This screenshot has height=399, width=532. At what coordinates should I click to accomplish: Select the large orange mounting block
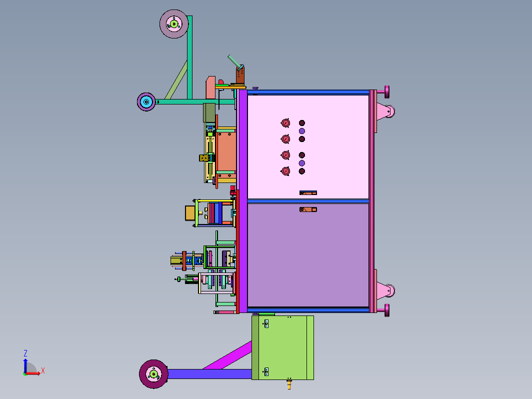[226, 151]
